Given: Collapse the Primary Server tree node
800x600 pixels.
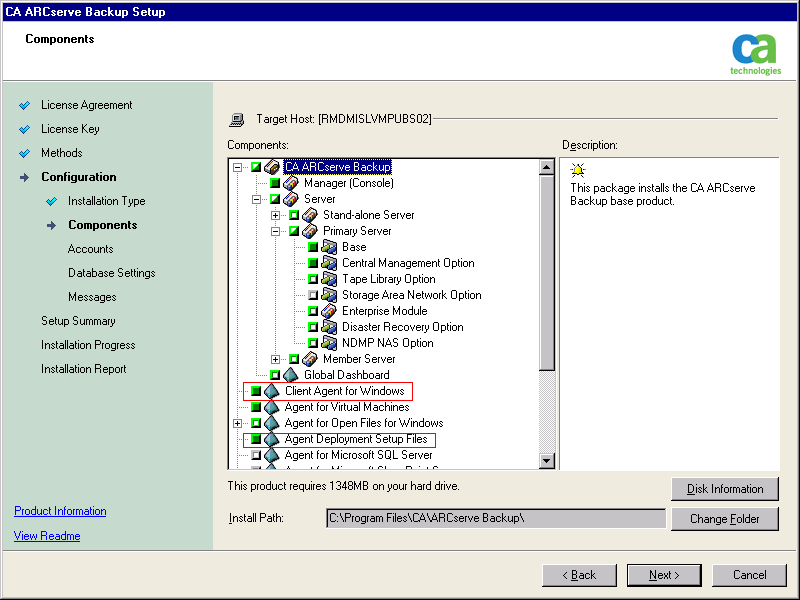Looking at the screenshot, I should click(276, 231).
